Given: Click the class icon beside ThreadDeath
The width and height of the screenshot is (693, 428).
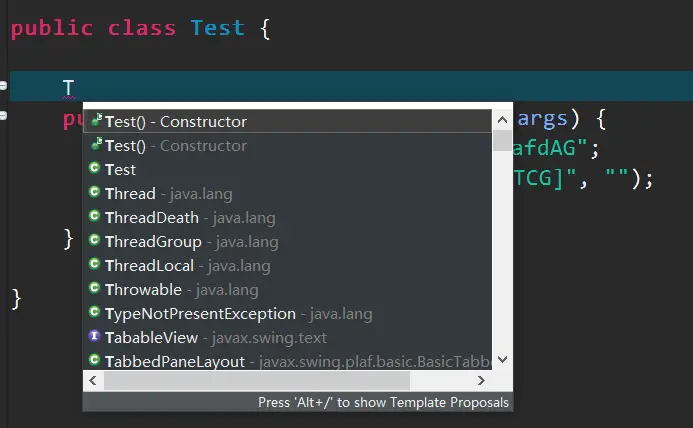Looking at the screenshot, I should (94, 216).
